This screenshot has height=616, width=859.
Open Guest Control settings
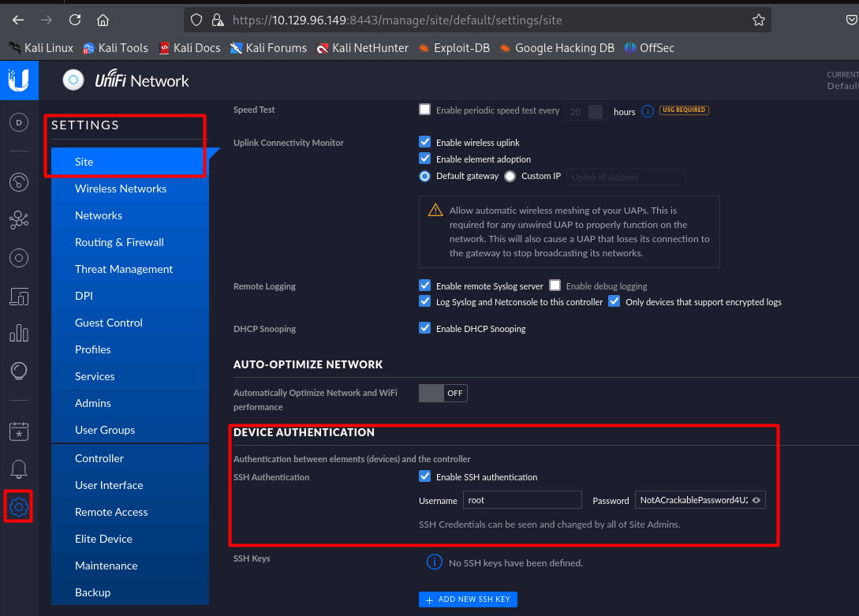pyautogui.click(x=130, y=323)
